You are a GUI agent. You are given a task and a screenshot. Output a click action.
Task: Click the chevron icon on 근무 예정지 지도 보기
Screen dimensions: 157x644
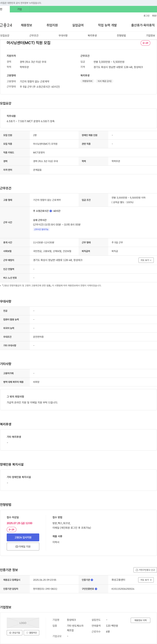[x=150, y=260]
